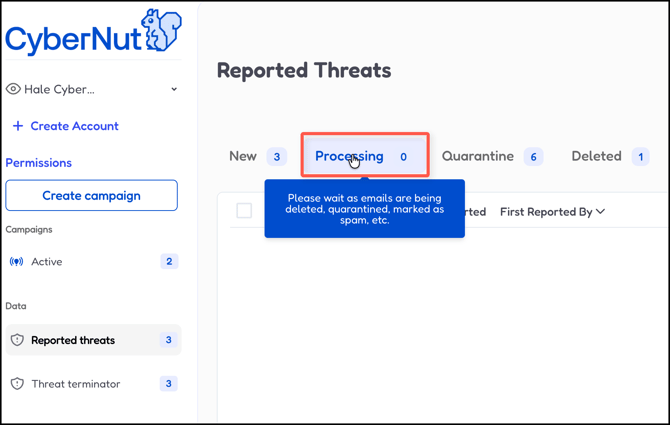670x425 pixels.
Task: Open the Permissions link
Action: pyautogui.click(x=39, y=162)
